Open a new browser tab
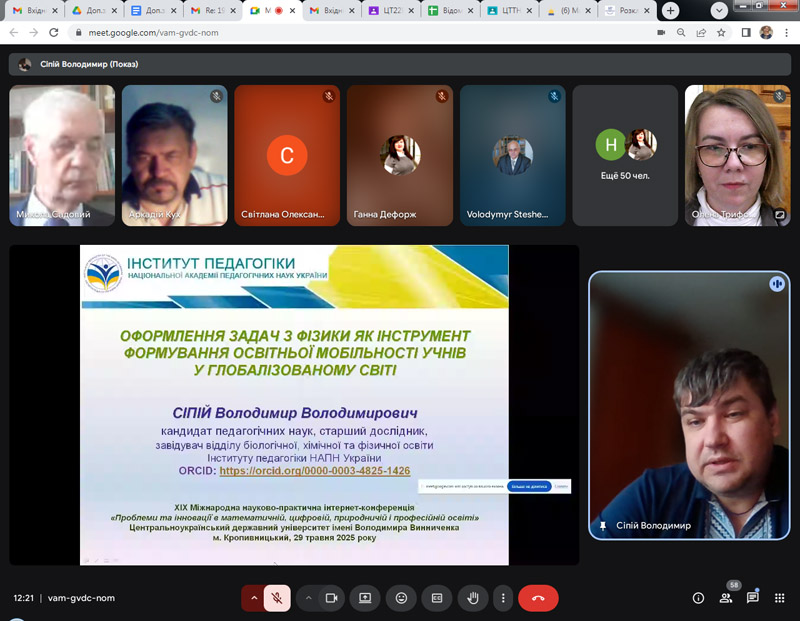The width and height of the screenshot is (800, 621). (670, 10)
